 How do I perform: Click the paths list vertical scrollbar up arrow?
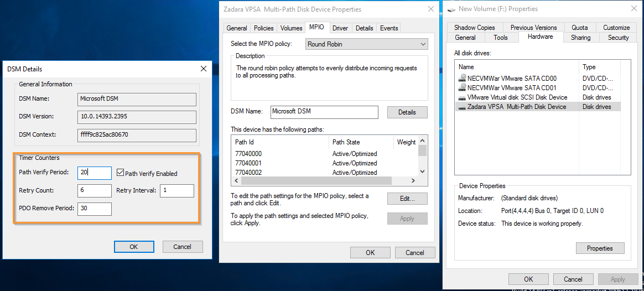pos(423,142)
